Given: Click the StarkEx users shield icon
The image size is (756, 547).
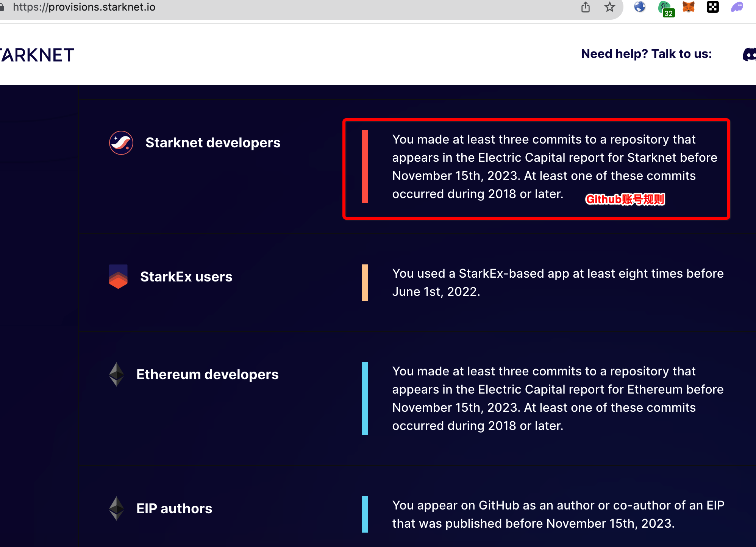Looking at the screenshot, I should (118, 277).
